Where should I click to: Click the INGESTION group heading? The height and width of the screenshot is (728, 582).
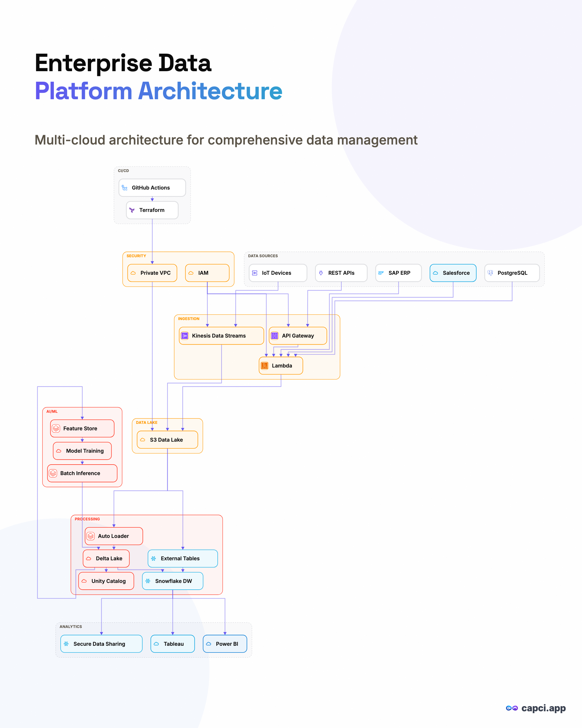189,319
